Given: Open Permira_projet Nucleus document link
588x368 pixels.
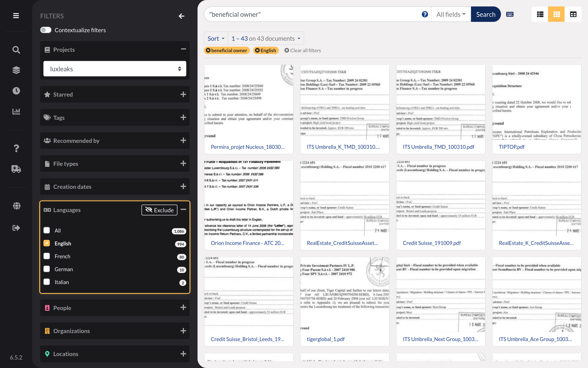Looking at the screenshot, I should click(248, 147).
